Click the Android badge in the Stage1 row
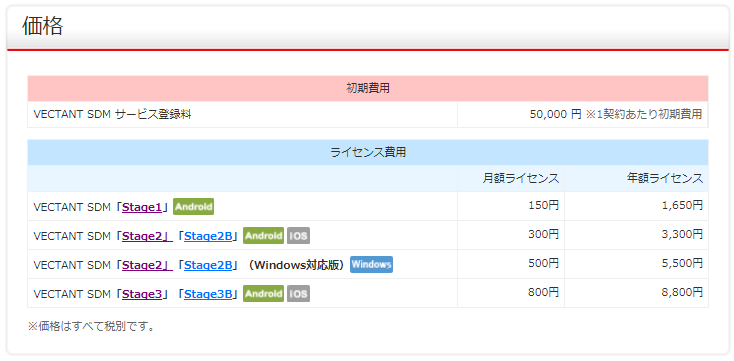Image resolution: width=734 pixels, height=361 pixels. pyautogui.click(x=193, y=206)
